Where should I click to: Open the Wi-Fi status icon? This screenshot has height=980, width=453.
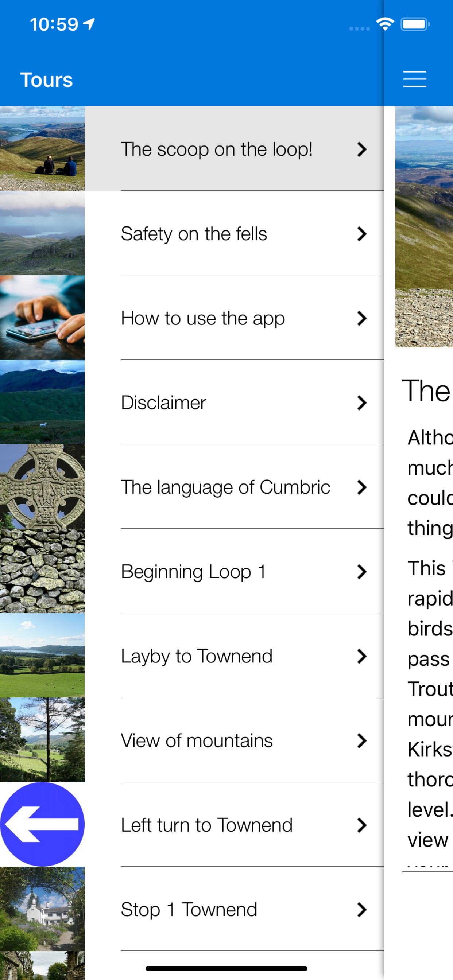click(x=385, y=24)
